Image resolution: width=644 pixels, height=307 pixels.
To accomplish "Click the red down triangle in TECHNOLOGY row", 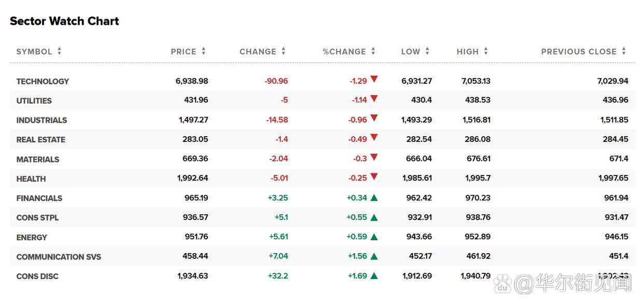I will [x=374, y=80].
